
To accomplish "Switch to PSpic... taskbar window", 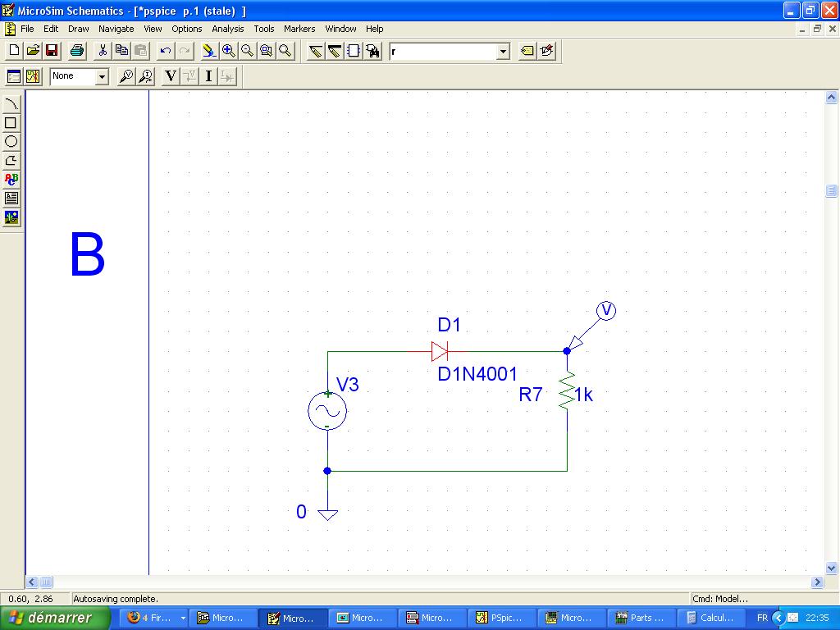I will (x=502, y=618).
